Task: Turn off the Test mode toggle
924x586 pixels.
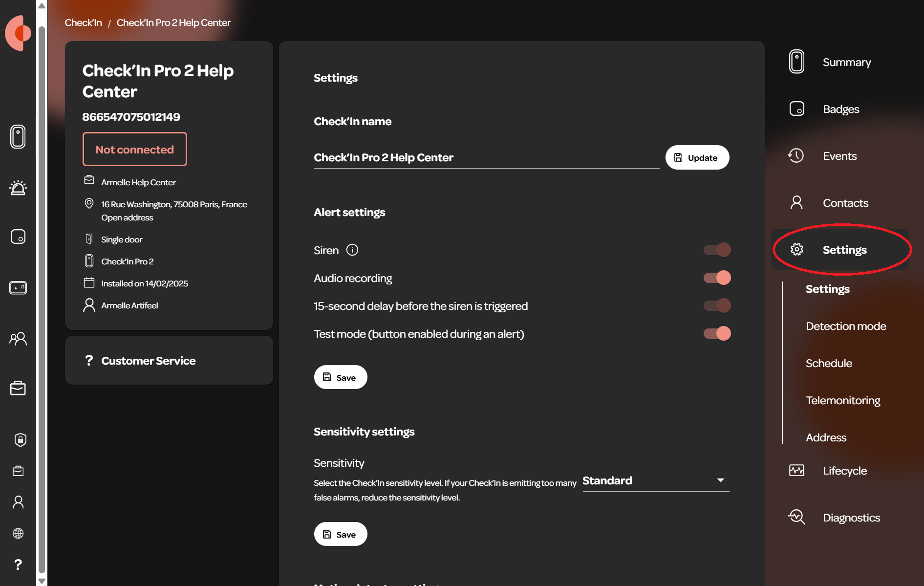Action: 717,333
